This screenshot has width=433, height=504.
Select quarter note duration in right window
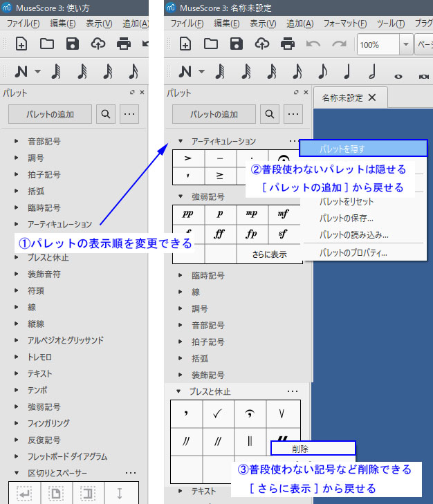347,71
